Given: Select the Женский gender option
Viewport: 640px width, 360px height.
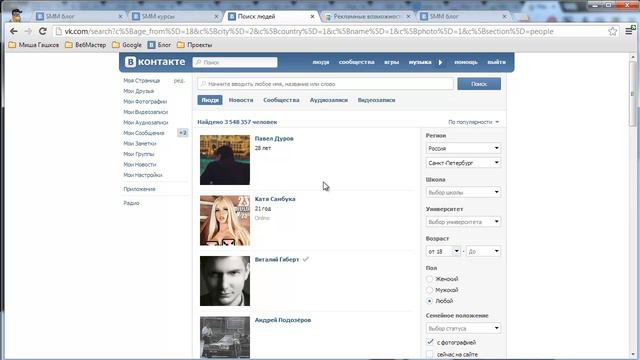Looking at the screenshot, I should coord(429,279).
